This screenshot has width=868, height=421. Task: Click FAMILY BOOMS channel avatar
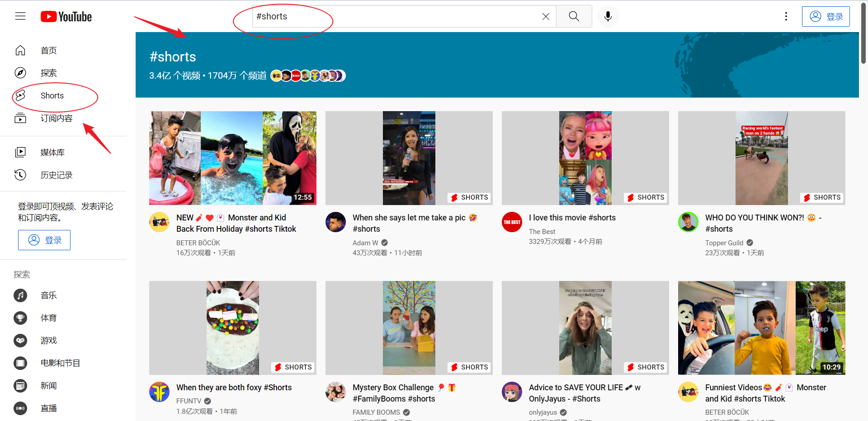336,392
